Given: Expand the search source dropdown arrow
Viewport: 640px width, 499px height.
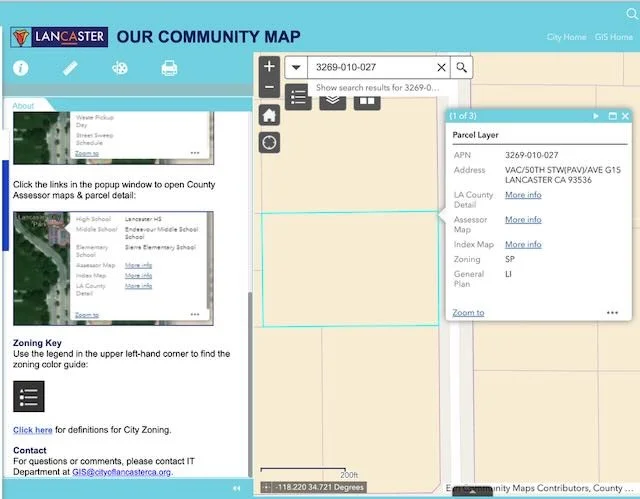Looking at the screenshot, I should [296, 68].
